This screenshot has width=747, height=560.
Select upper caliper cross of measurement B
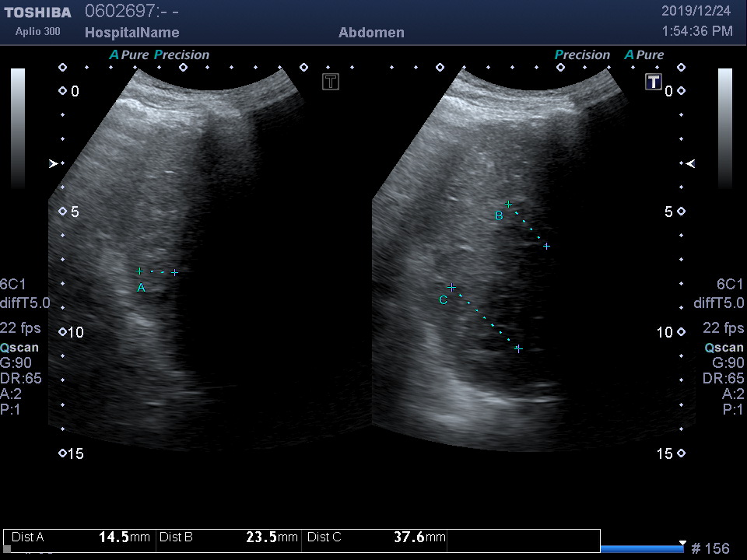508,205
